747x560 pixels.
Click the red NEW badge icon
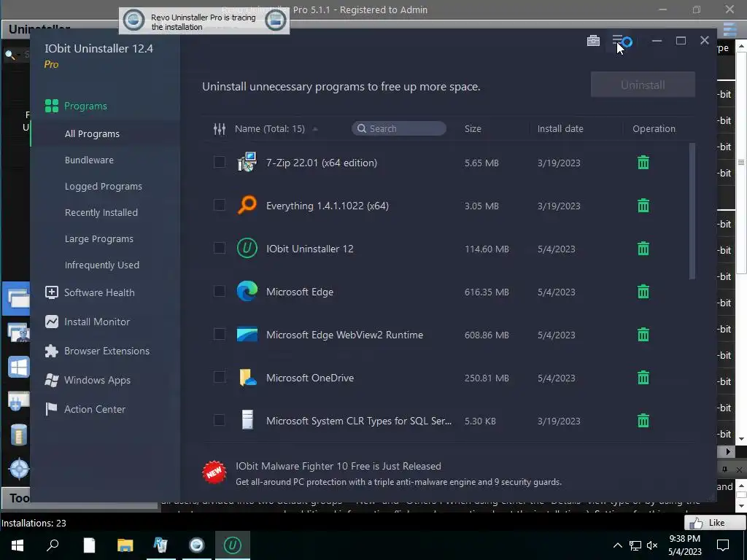click(x=214, y=472)
